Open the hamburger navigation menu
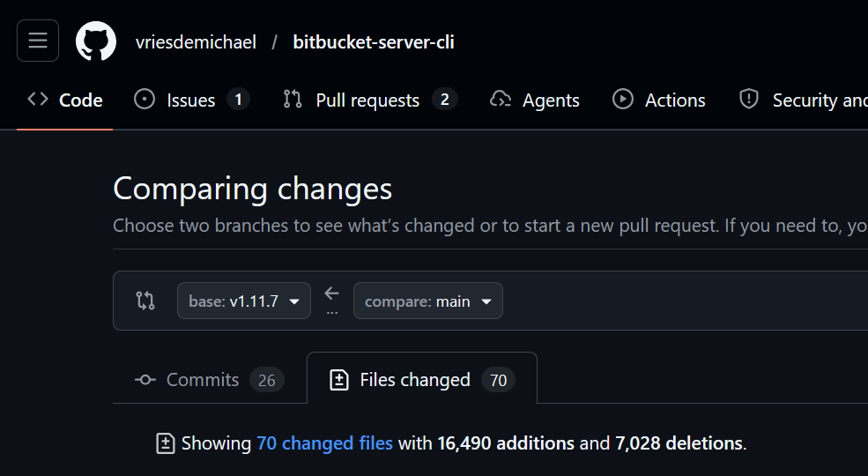This screenshot has height=476, width=868. [x=38, y=41]
